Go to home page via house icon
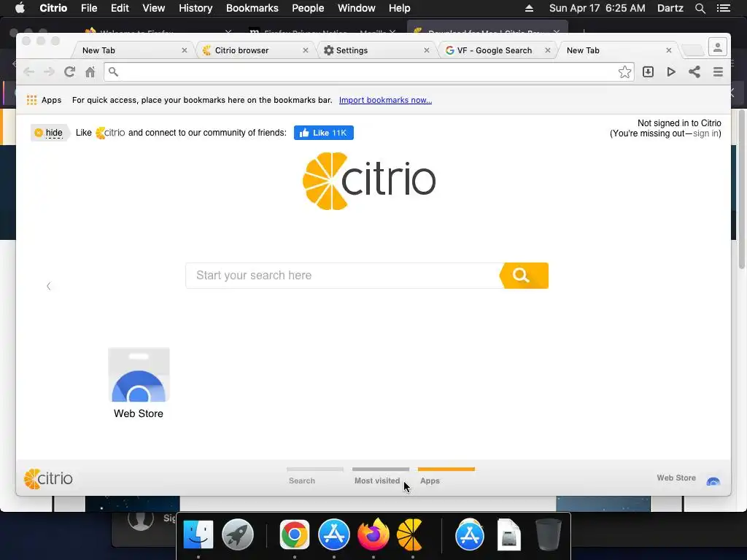The height and width of the screenshot is (560, 747). [x=90, y=72]
